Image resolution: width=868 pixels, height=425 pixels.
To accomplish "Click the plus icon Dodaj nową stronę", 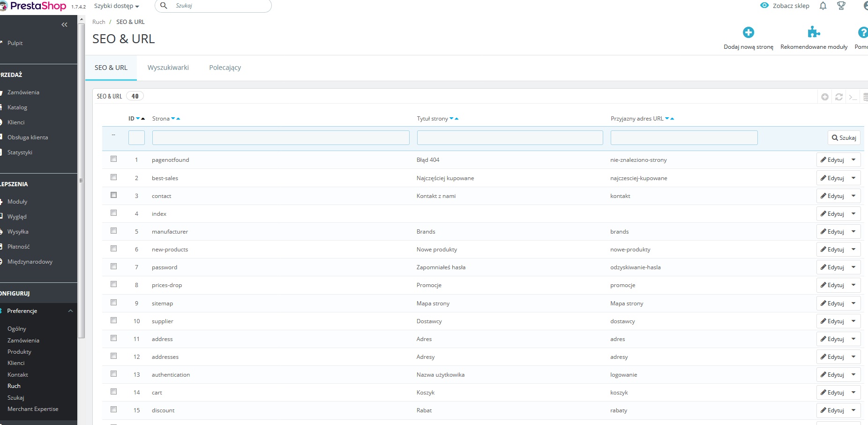I will point(748,32).
